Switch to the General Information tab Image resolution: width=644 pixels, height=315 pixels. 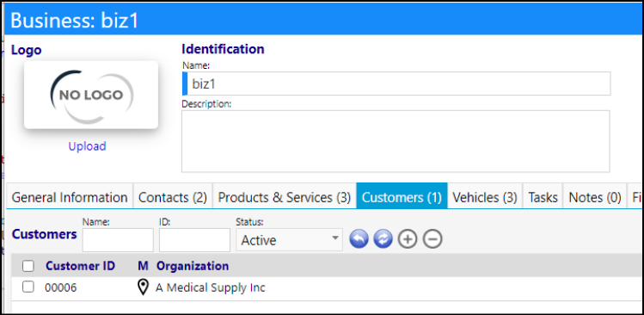click(70, 197)
